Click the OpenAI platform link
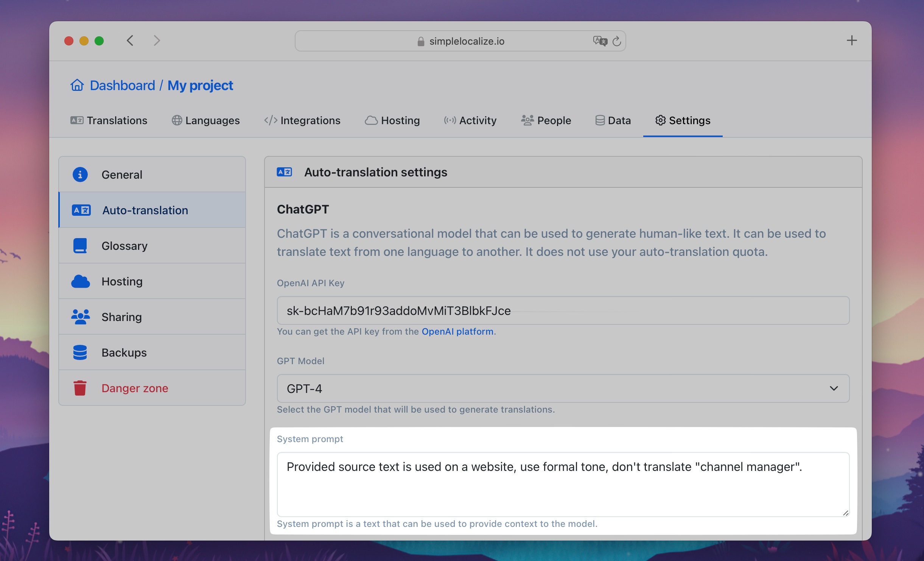The width and height of the screenshot is (924, 561). coord(457,331)
